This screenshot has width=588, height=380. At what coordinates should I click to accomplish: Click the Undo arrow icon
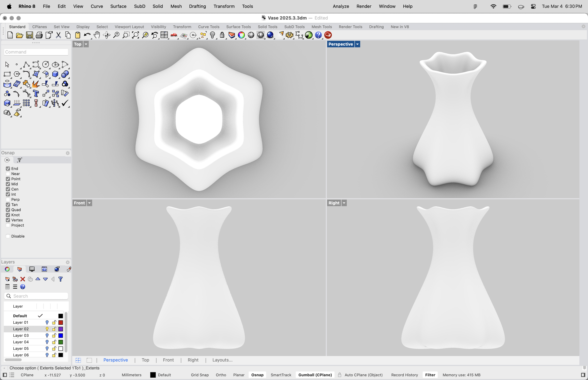(87, 35)
